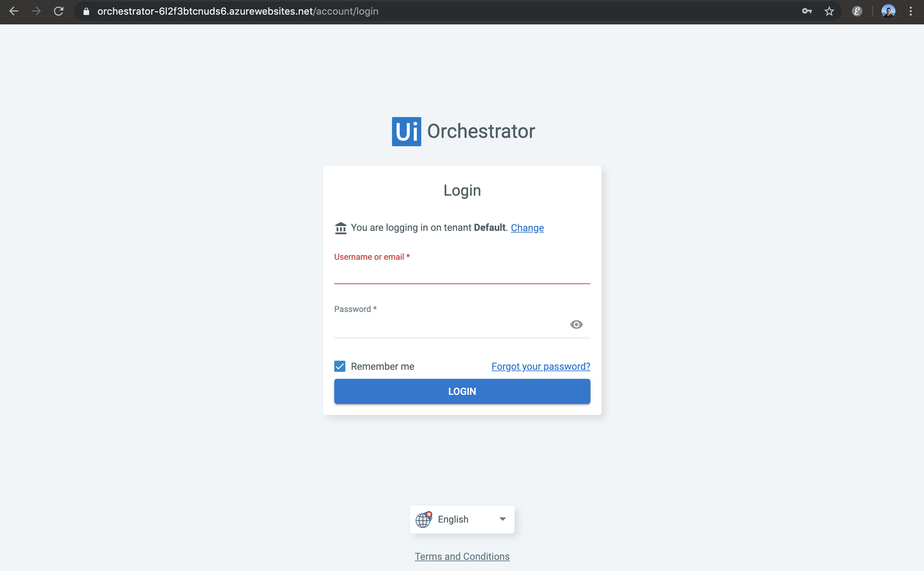Viewport: 924px width, 571px height.
Task: Click the tenant building icon
Action: (x=340, y=228)
